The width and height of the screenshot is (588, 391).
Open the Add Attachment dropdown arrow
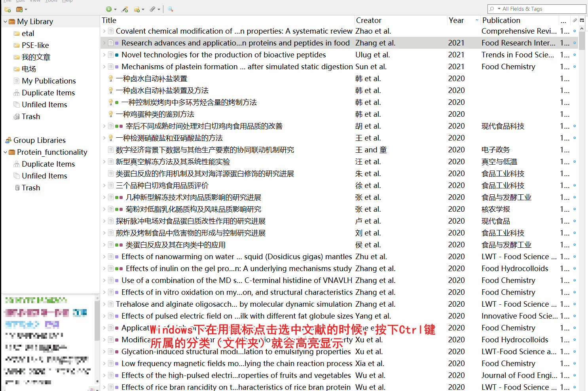coord(159,9)
